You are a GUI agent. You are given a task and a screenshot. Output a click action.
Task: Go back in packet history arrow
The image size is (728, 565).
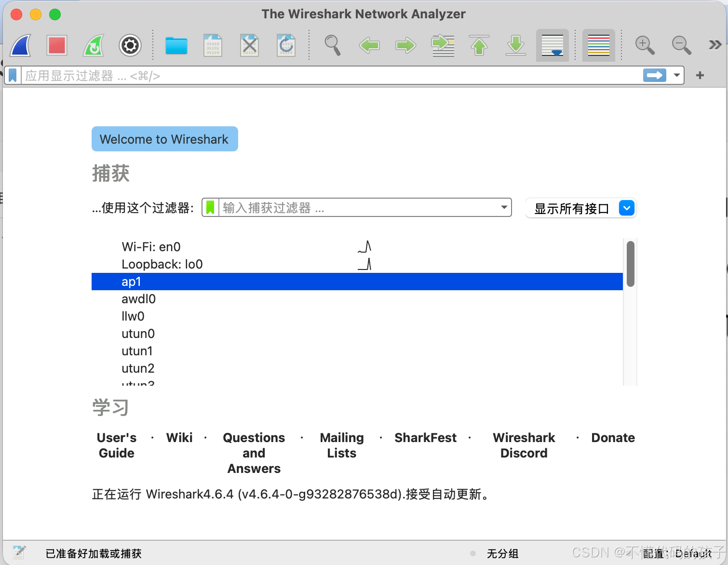pos(369,45)
